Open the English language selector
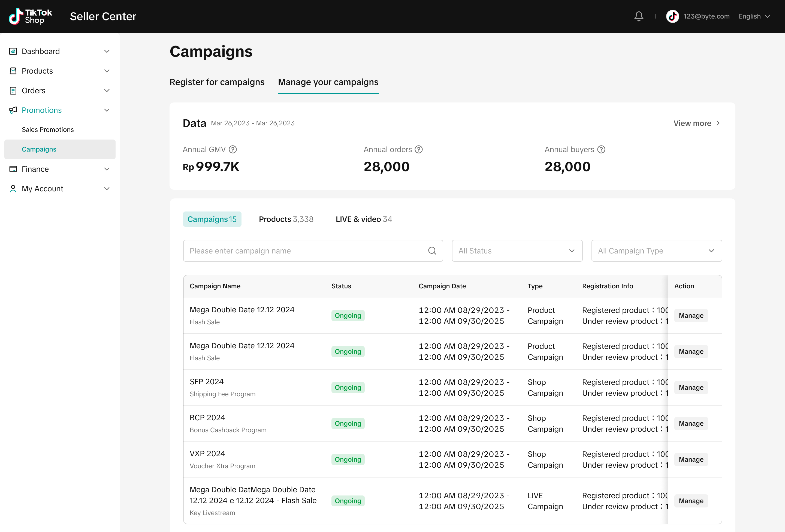Image resolution: width=785 pixels, height=532 pixels. pyautogui.click(x=754, y=16)
